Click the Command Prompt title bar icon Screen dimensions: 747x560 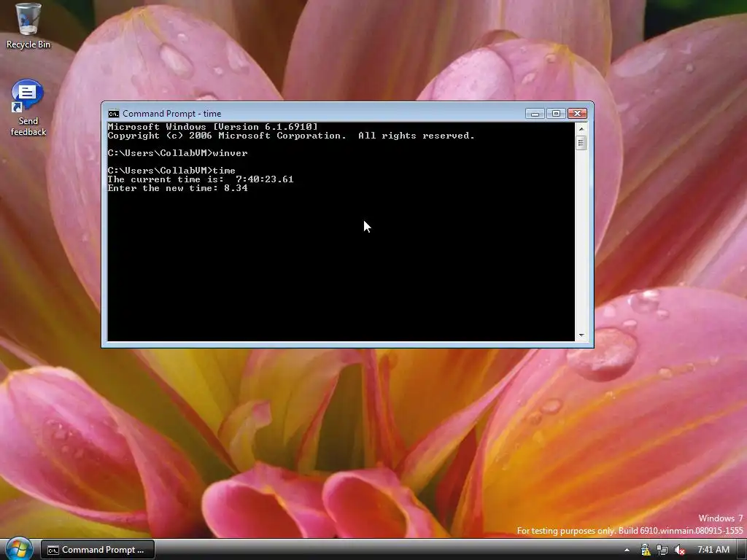pos(113,113)
